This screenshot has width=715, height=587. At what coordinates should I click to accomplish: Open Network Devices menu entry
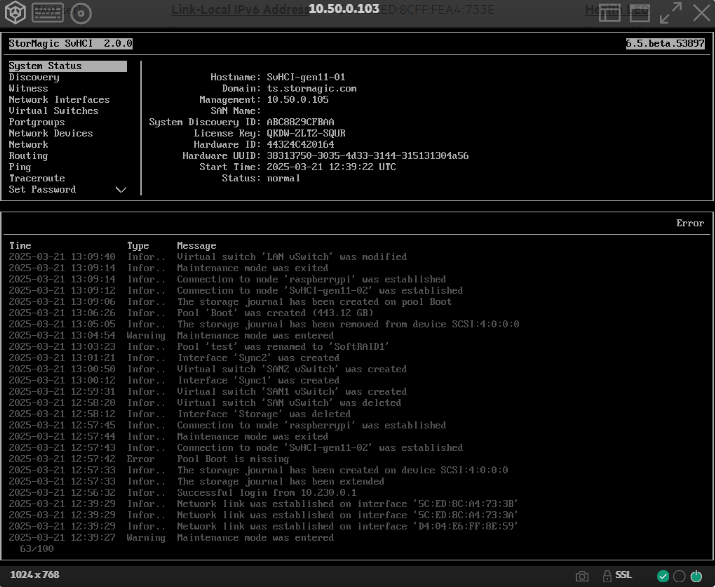[51, 133]
